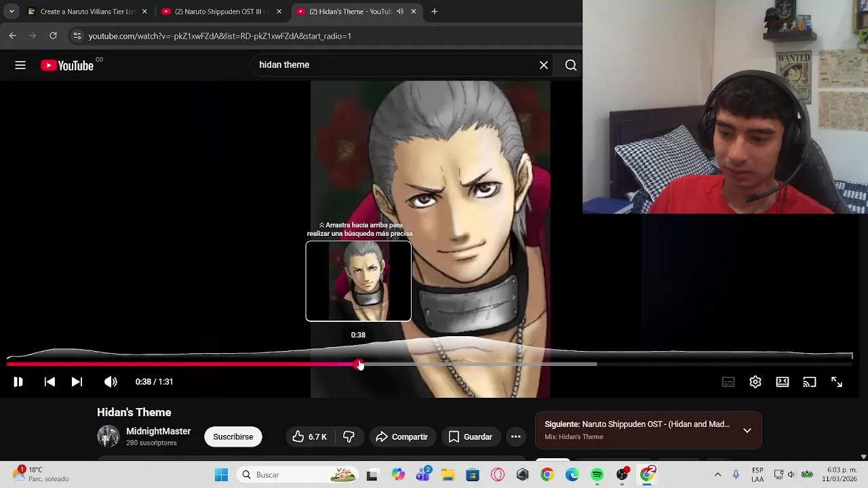This screenshot has width=868, height=488.
Task: Switch to theater mode view
Action: point(783,382)
